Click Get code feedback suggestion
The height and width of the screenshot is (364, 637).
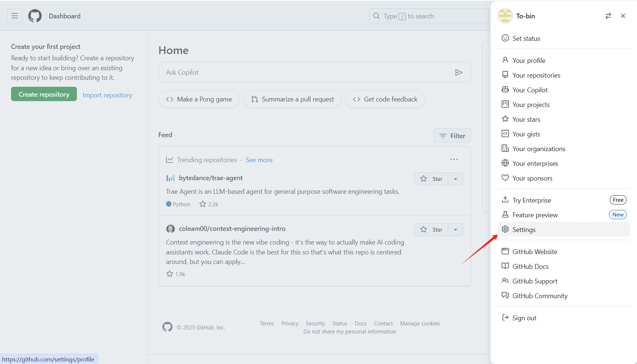point(385,99)
